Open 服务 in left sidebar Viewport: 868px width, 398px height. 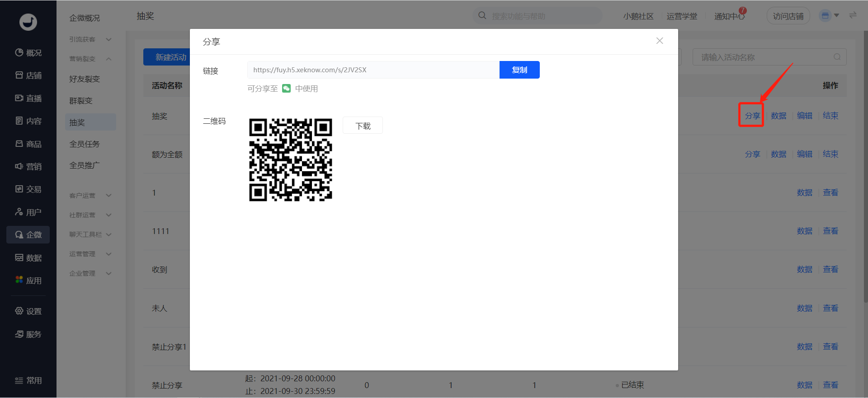click(x=28, y=334)
